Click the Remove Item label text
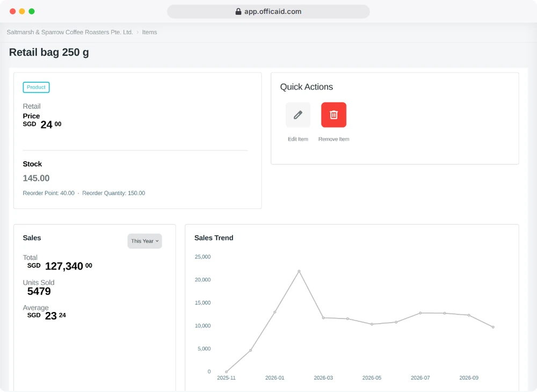Viewport: 537px width, 392px height. point(334,139)
